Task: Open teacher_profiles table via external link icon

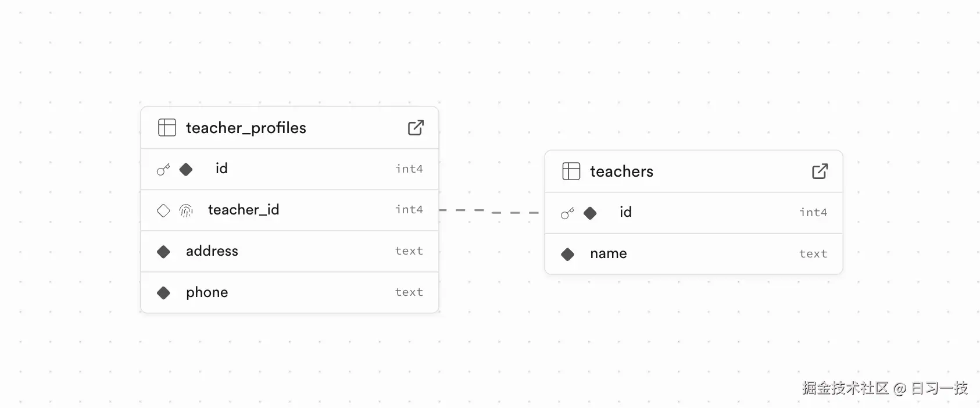Action: point(416,127)
